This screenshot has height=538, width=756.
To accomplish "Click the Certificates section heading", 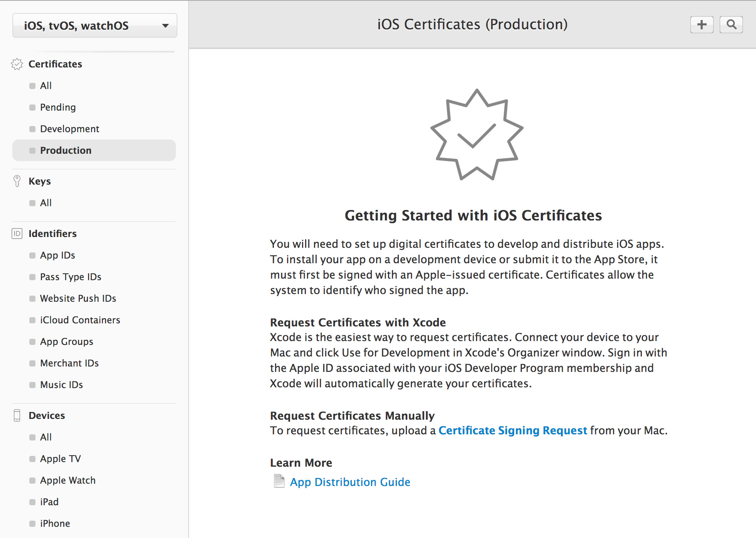I will click(x=55, y=64).
